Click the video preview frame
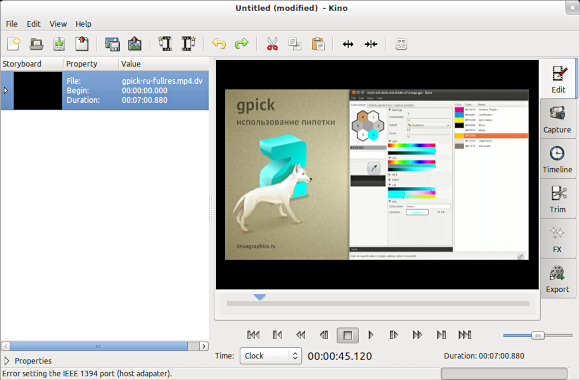Image resolution: width=580 pixels, height=380 pixels. (377, 175)
